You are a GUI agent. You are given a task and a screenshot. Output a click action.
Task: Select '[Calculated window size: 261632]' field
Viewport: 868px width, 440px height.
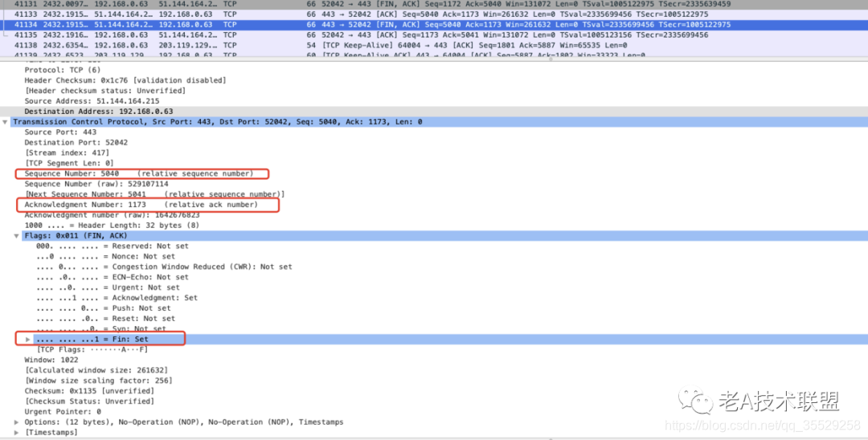(96, 370)
